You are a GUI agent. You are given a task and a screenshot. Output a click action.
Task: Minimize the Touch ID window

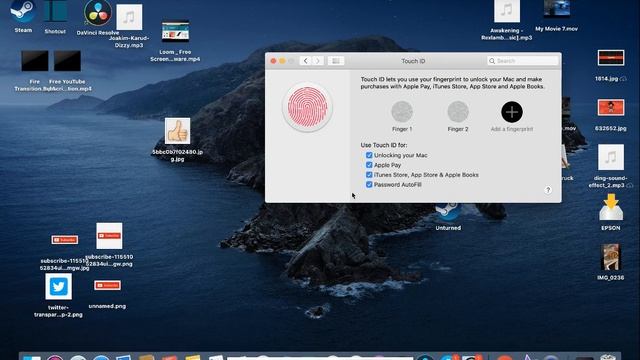(x=282, y=61)
